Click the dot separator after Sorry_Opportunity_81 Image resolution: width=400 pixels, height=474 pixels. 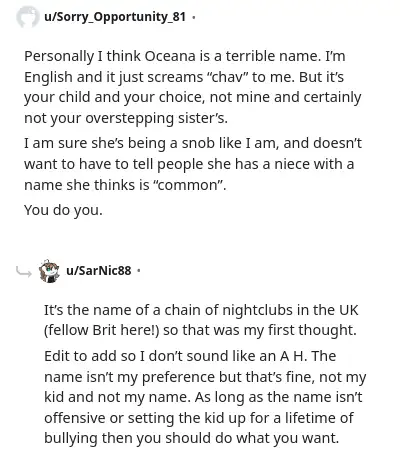click(194, 17)
